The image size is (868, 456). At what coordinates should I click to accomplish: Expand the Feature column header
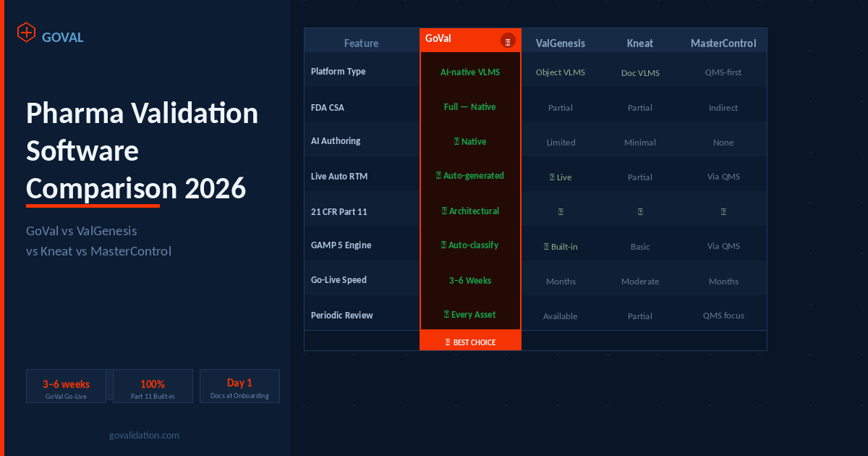pyautogui.click(x=361, y=43)
